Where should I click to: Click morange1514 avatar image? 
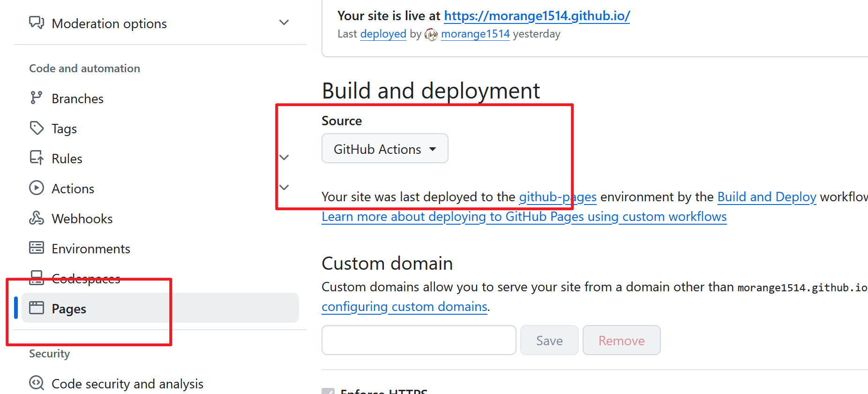(x=431, y=34)
